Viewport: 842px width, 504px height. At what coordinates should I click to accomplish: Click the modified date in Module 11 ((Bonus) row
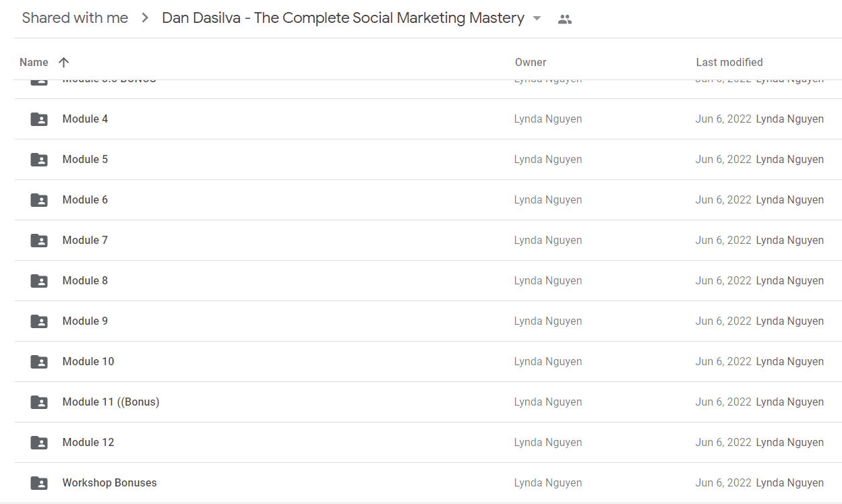click(723, 402)
